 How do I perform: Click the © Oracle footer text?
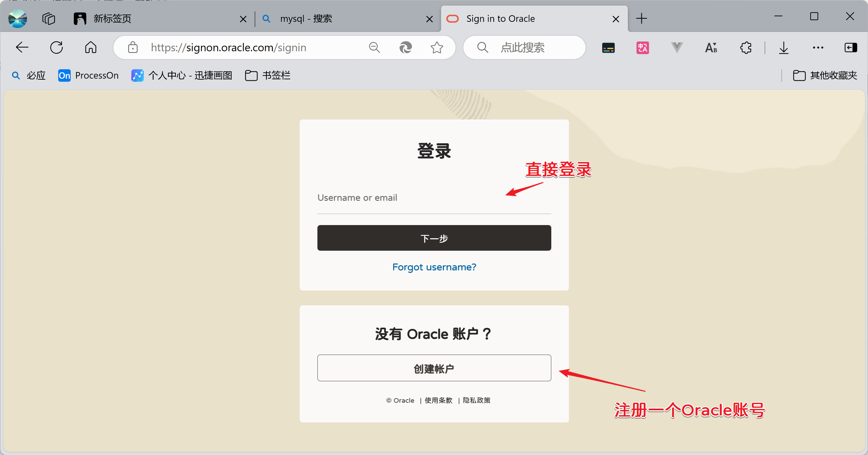[400, 400]
